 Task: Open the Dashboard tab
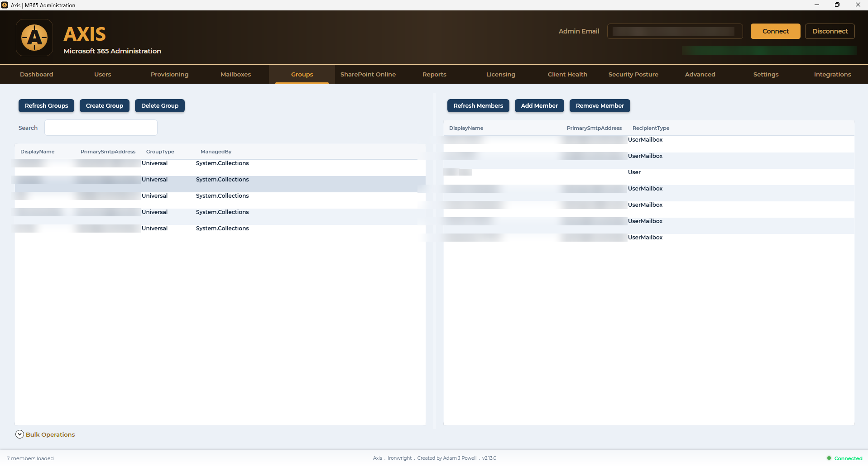pos(37,74)
